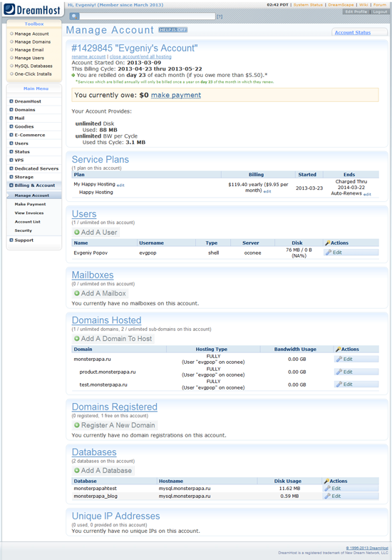Click edit wrench icon for monsterpapa_blog database
This screenshot has width=392, height=560.
[327, 496]
